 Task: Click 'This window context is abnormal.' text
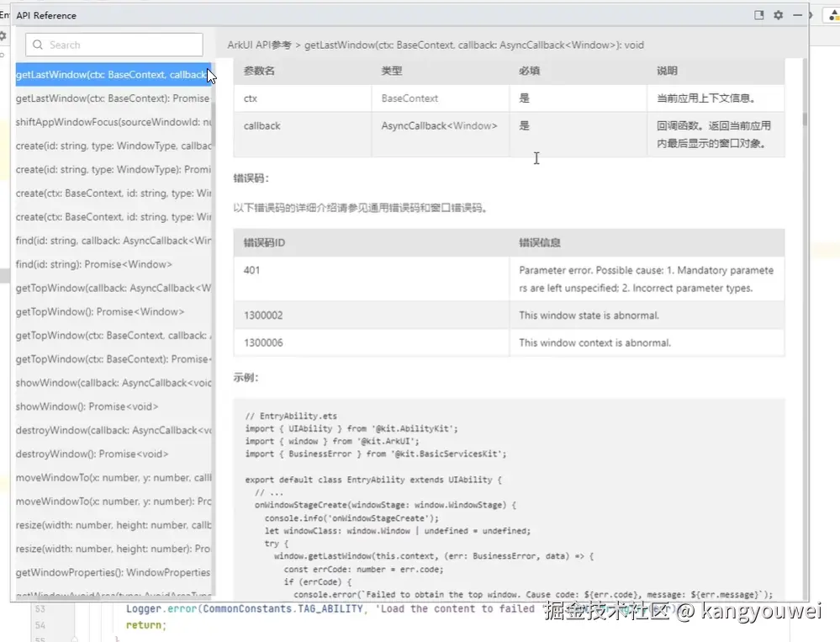pos(594,342)
